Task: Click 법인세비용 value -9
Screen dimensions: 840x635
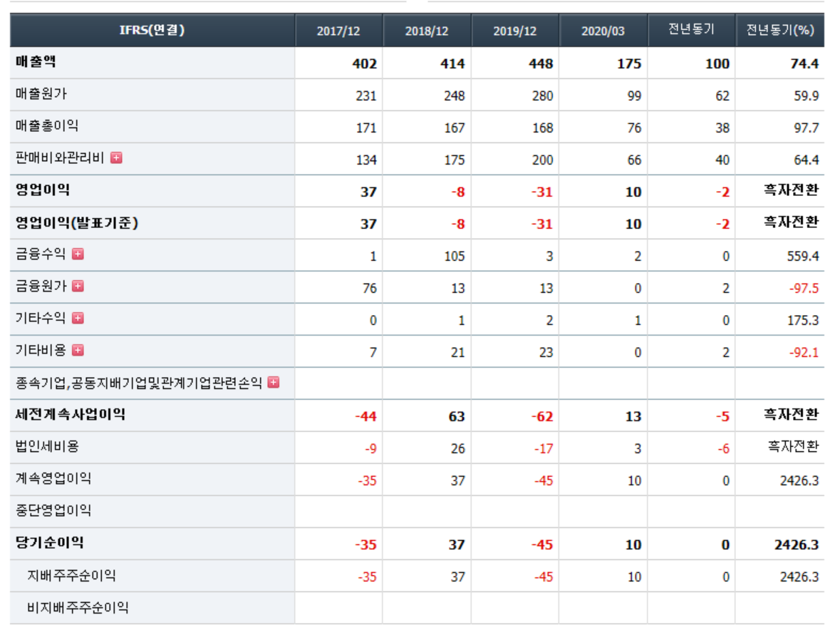Action: point(370,448)
